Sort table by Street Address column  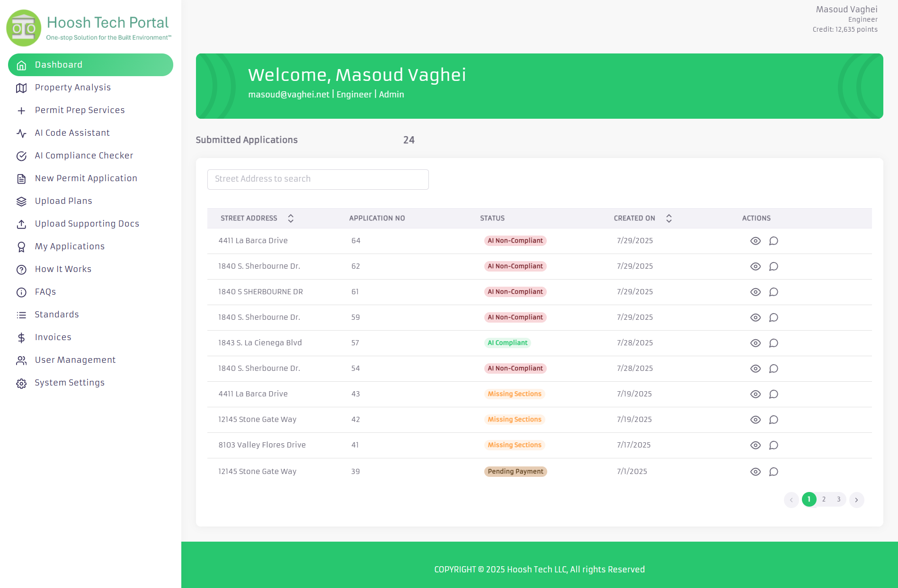[291, 218]
